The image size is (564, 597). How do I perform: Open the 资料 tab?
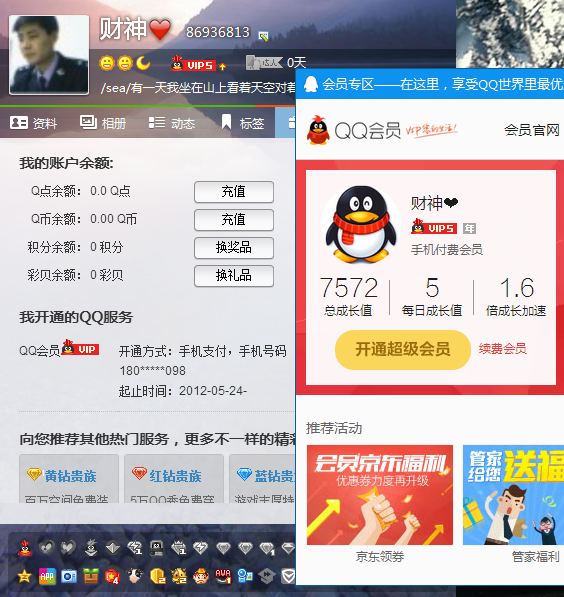pos(34,123)
